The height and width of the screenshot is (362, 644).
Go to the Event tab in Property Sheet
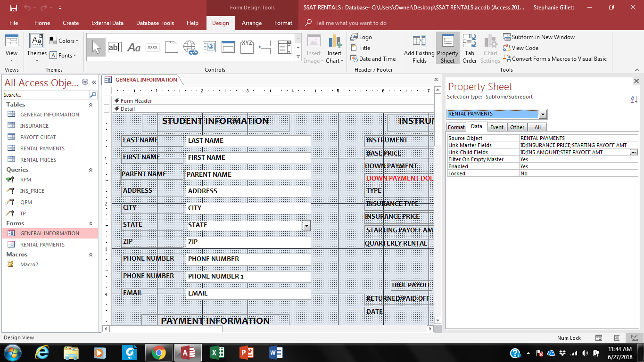[497, 127]
